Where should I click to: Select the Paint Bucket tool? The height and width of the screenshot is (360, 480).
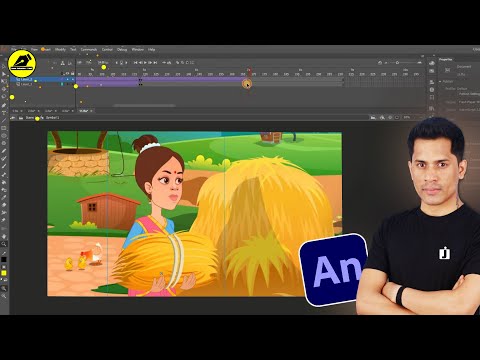coord(4,182)
